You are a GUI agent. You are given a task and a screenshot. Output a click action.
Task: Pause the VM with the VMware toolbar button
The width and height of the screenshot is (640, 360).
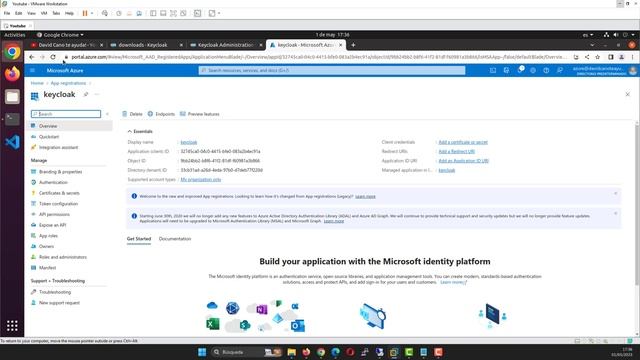click(x=85, y=13)
